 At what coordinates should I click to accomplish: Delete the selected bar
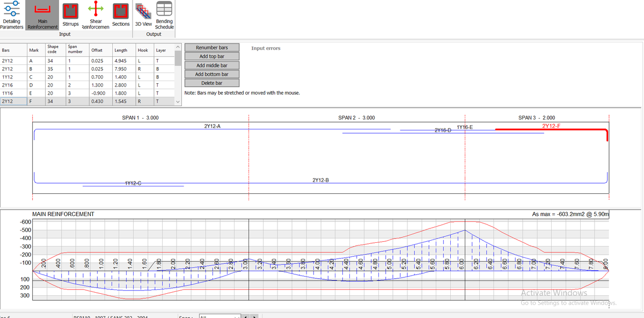pos(211,83)
